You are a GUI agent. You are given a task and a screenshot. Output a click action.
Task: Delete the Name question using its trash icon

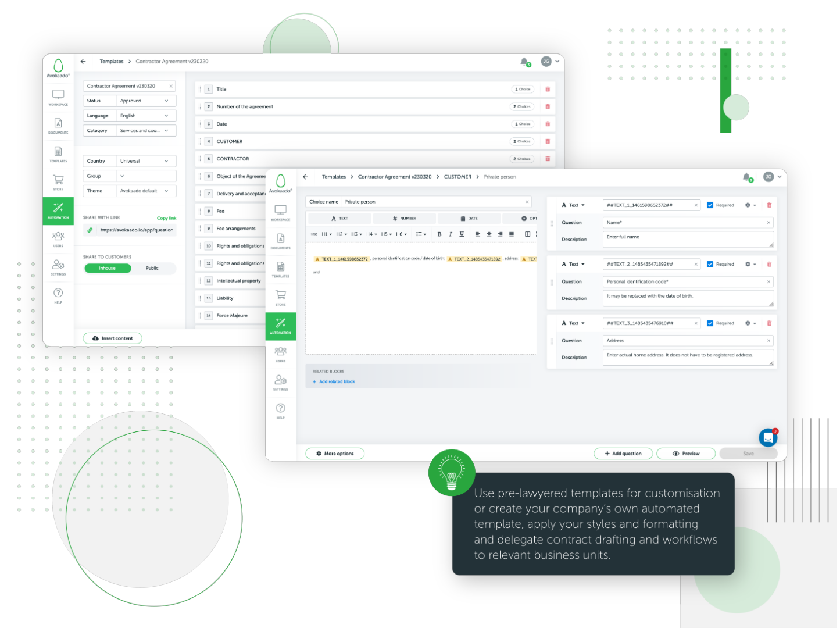[x=769, y=205]
